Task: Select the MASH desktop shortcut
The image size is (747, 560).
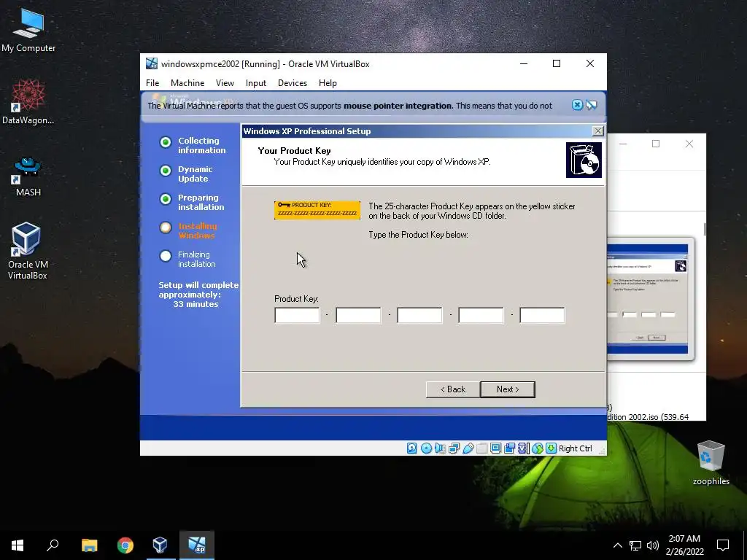Action: tap(28, 176)
